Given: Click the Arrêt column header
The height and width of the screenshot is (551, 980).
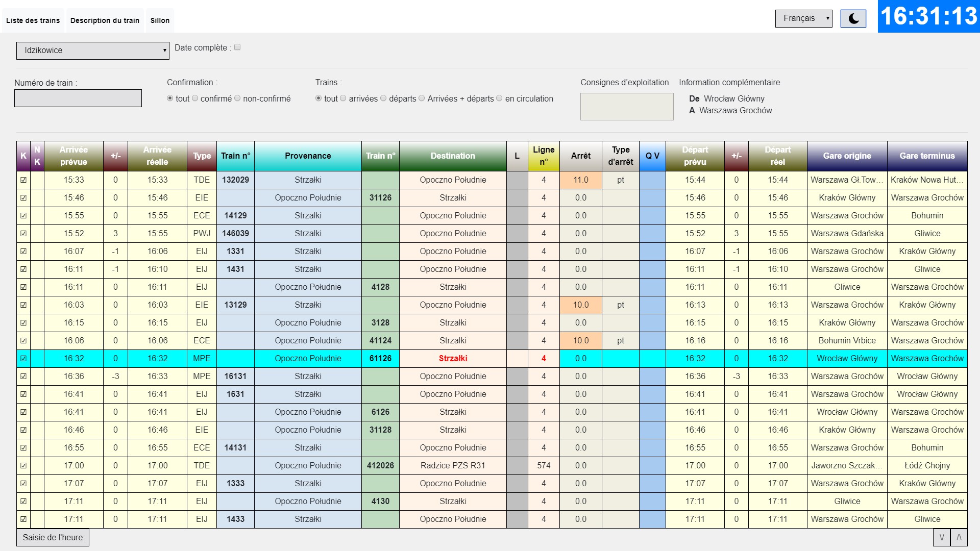Looking at the screenshot, I should pyautogui.click(x=581, y=156).
